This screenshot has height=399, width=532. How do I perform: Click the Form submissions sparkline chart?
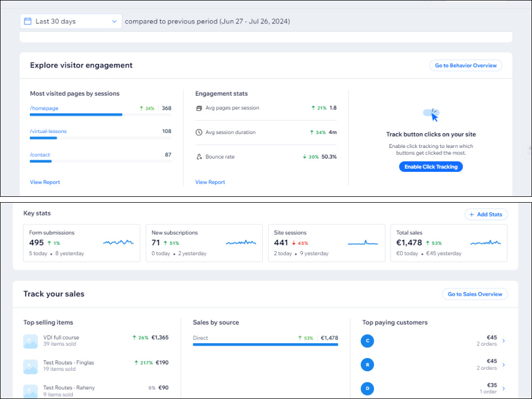[118, 242]
